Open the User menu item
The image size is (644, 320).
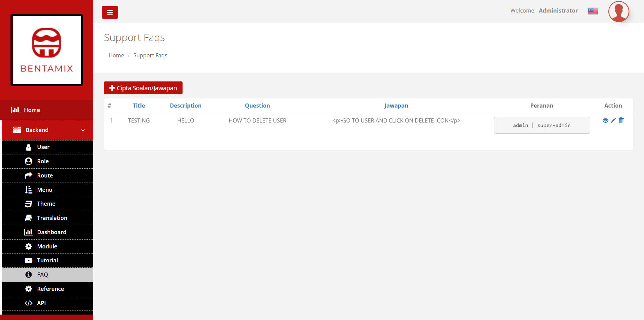[43, 147]
